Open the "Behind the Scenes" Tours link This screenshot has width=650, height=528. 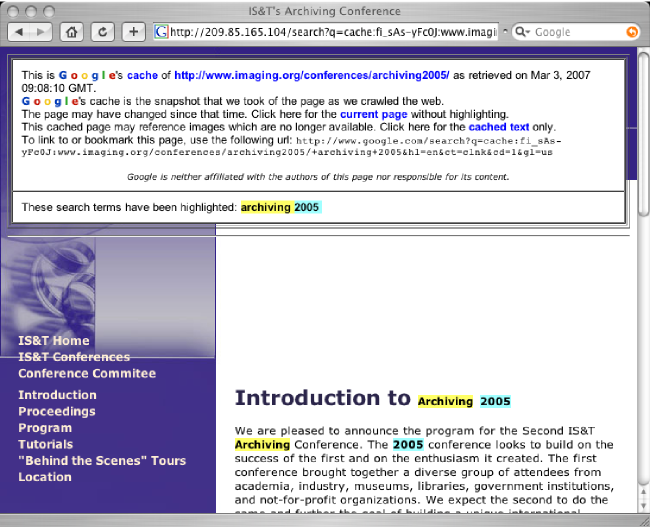tap(102, 460)
